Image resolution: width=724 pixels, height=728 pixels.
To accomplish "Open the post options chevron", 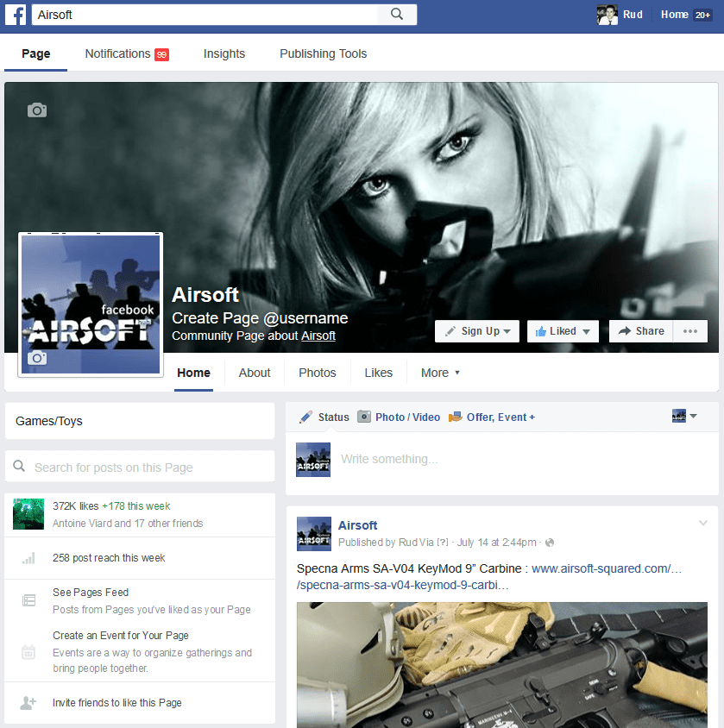I will coord(703,523).
